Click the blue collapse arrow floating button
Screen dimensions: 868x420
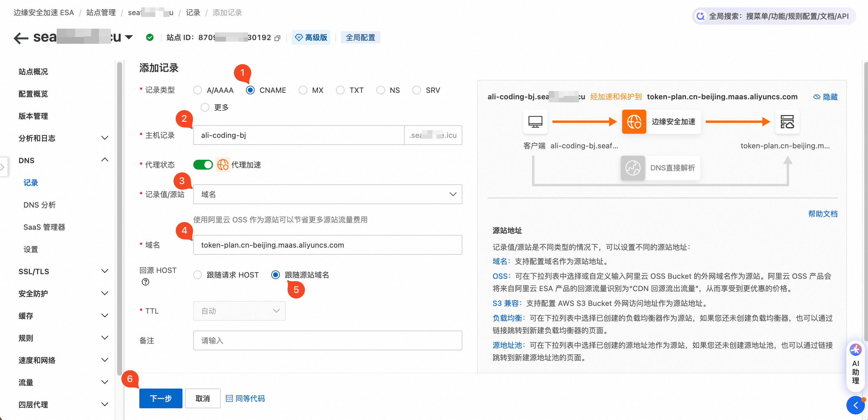coord(856,405)
